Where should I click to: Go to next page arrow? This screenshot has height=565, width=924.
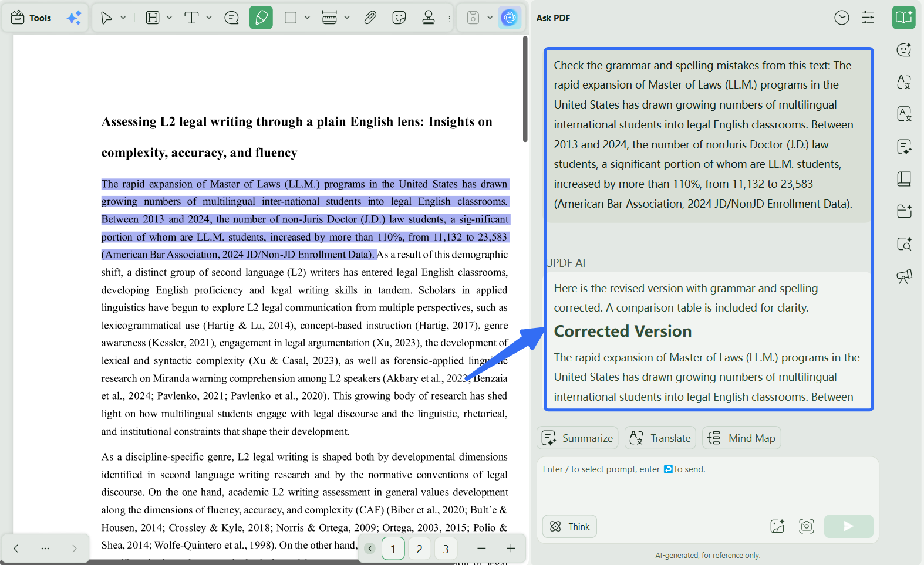74,549
